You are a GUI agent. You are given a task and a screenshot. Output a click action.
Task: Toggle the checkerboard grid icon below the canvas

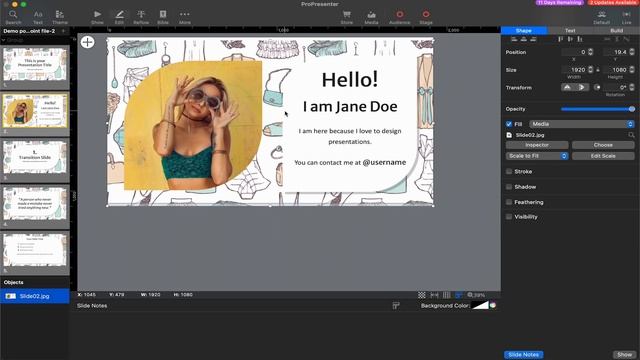[x=422, y=295]
